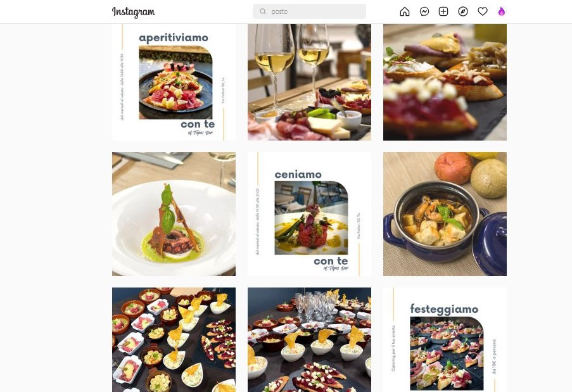Open the Instagram home feed icon
The image size is (572, 392).
[x=405, y=11]
